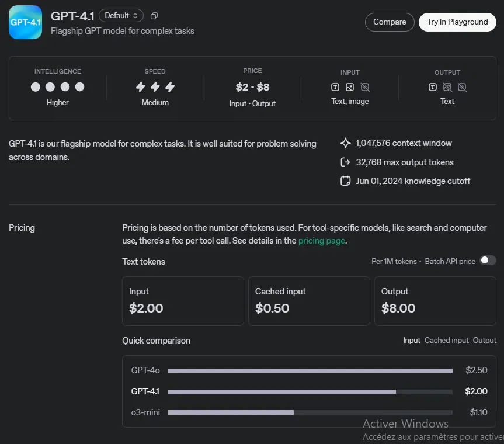Click 'Jun 01, 2024 knowledge cutoff' text
This screenshot has height=444, width=504.
point(413,181)
